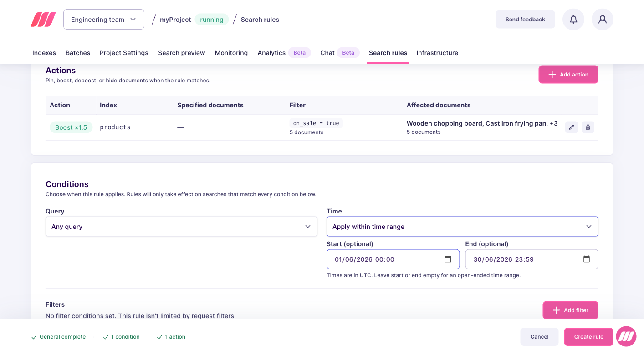Click the Start date time field
Screen dimensions: 644x355
393,259
